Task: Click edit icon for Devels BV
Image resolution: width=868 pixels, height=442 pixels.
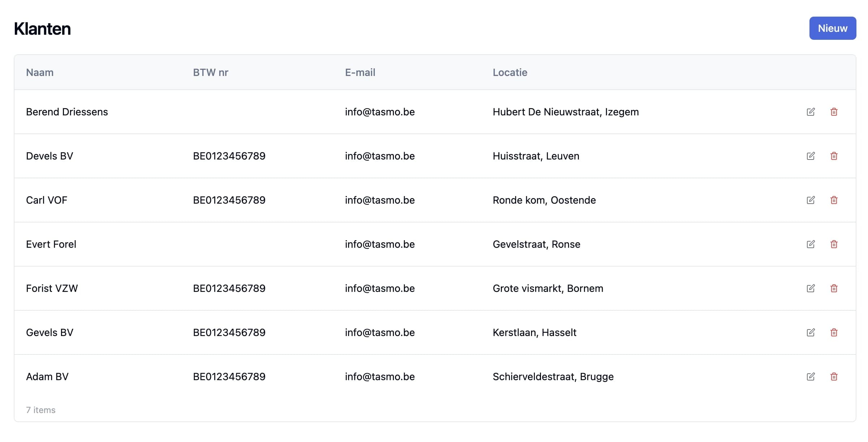Action: 811,156
